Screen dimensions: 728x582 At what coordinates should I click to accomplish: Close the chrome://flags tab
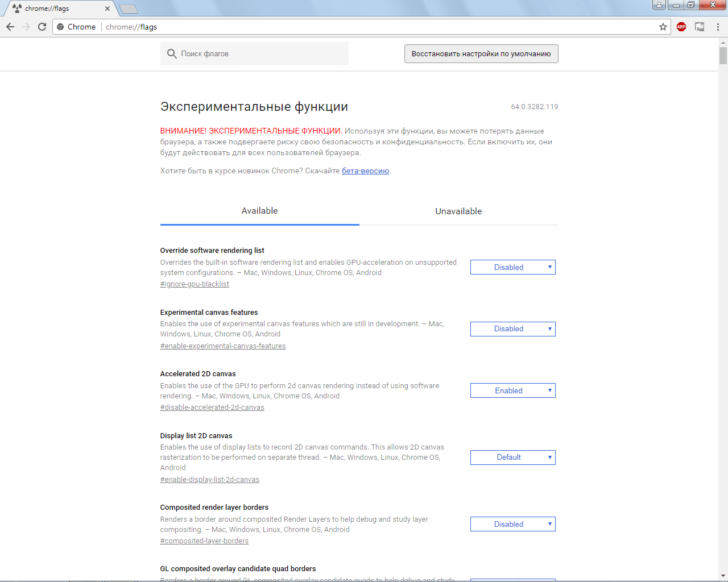pos(107,9)
